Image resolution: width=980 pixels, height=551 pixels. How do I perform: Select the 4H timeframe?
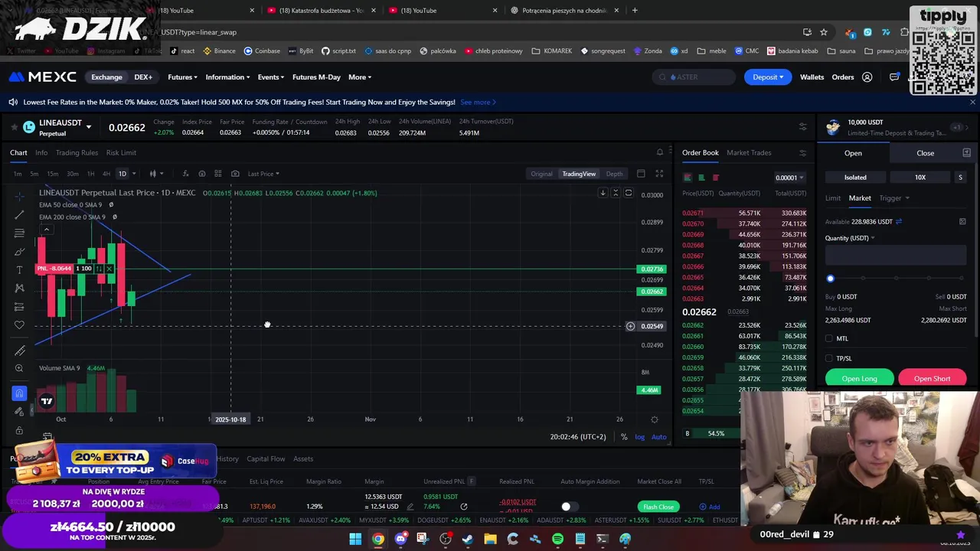(106, 174)
